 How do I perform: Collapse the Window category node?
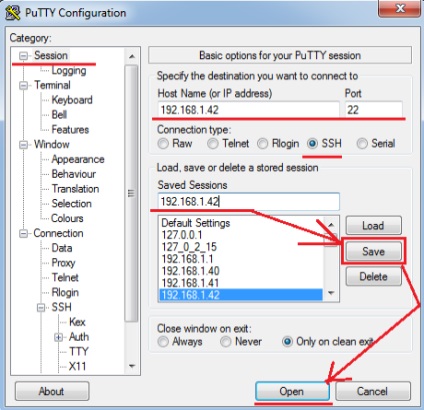point(23,145)
